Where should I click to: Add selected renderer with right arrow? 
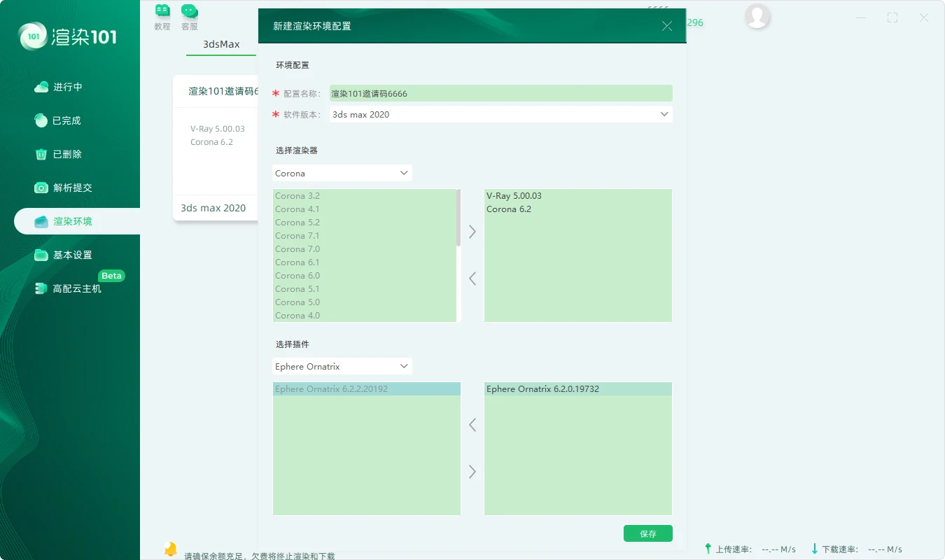(x=472, y=232)
